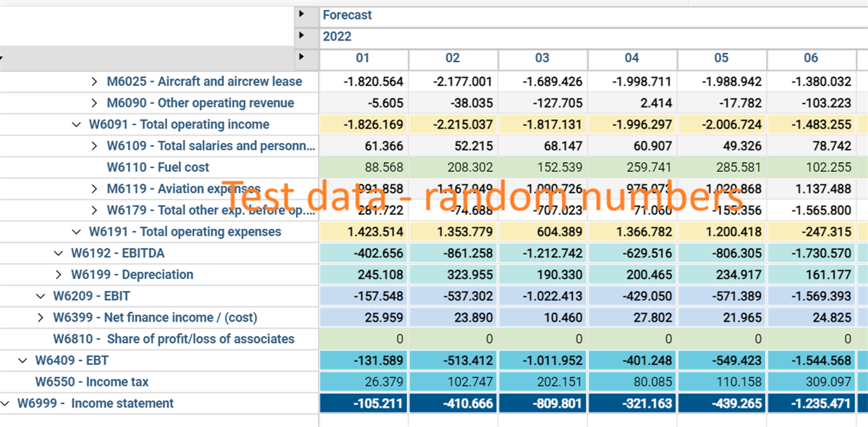Image resolution: width=868 pixels, height=427 pixels.
Task: Click income statement cell -105.211
Action: pos(364,403)
